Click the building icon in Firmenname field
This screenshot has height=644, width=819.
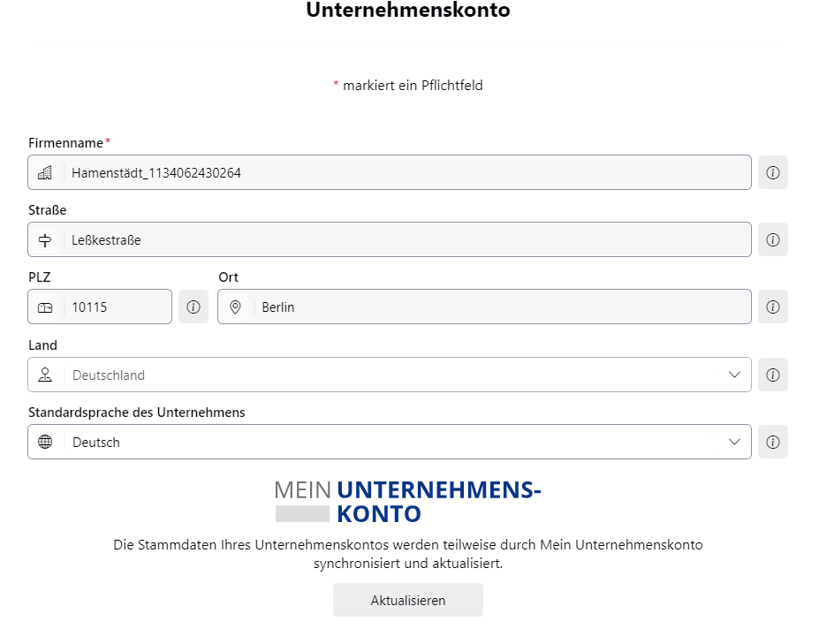[x=45, y=172]
